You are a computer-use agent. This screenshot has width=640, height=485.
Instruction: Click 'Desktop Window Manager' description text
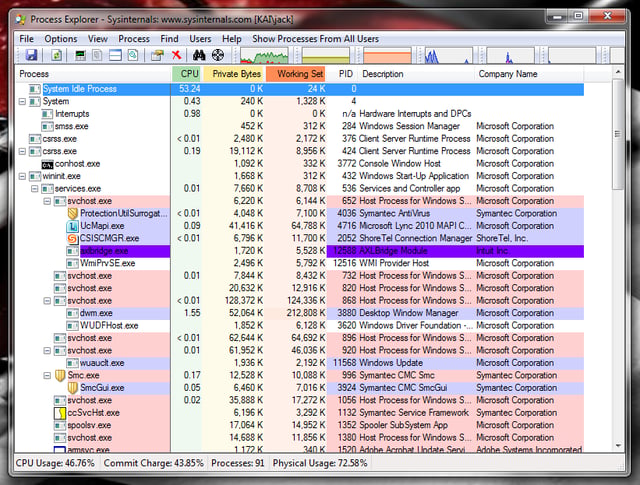(x=409, y=313)
